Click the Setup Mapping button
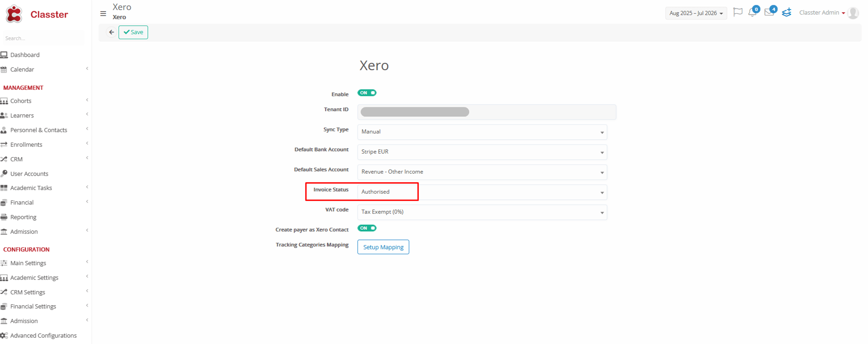868x344 pixels. pos(383,247)
